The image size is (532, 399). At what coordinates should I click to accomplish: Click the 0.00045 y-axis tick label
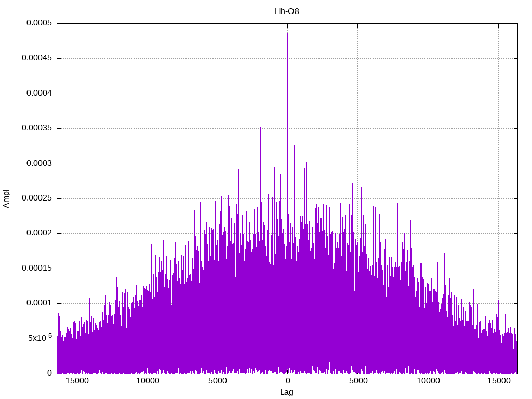coord(37,58)
